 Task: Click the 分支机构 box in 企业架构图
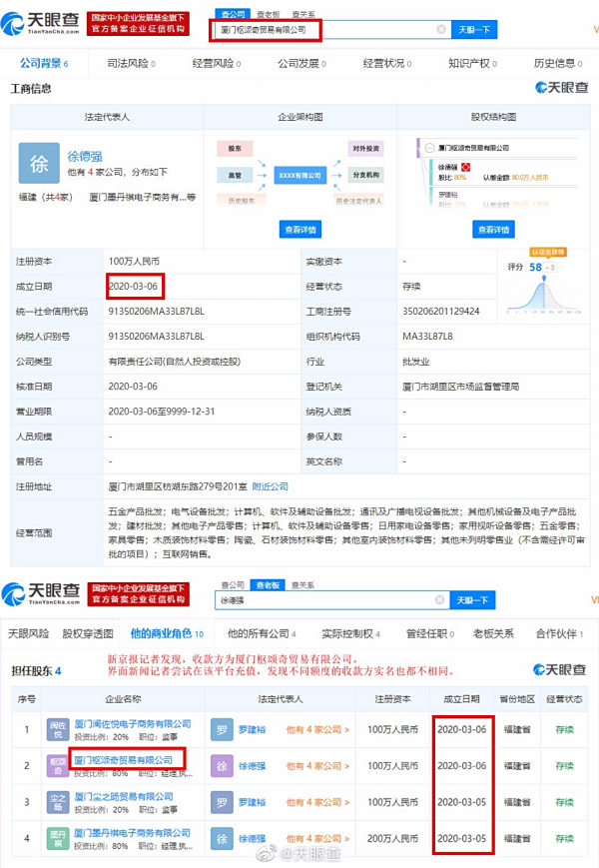coord(365,175)
